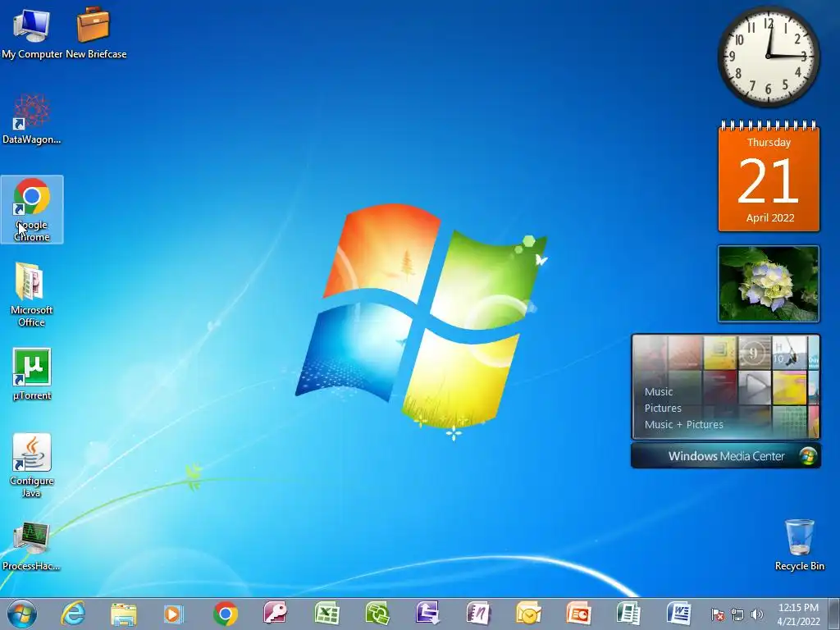Open Windows Media Player from taskbar
Screen dimensions: 840x630
[174, 614]
